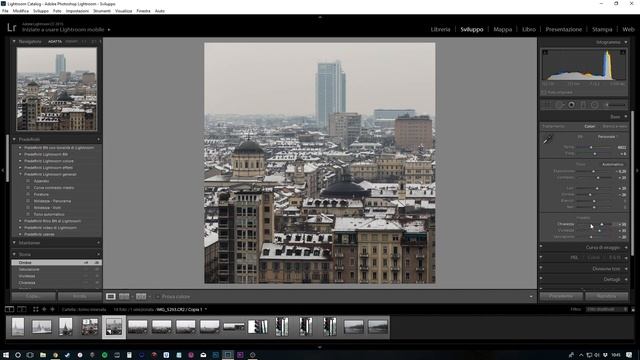Select the Crop overlay tool icon
Image resolution: width=640 pixels, height=360 pixels.
click(x=547, y=105)
